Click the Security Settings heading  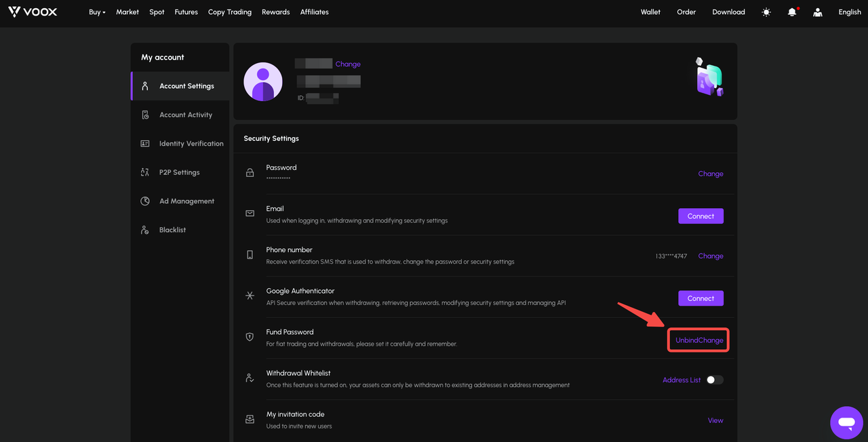tap(271, 138)
